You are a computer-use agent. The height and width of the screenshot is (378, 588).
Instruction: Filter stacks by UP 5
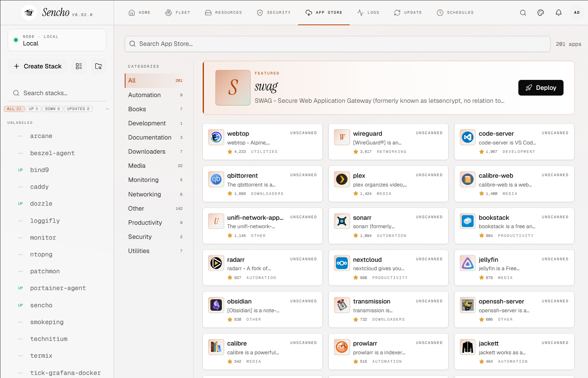coord(34,109)
